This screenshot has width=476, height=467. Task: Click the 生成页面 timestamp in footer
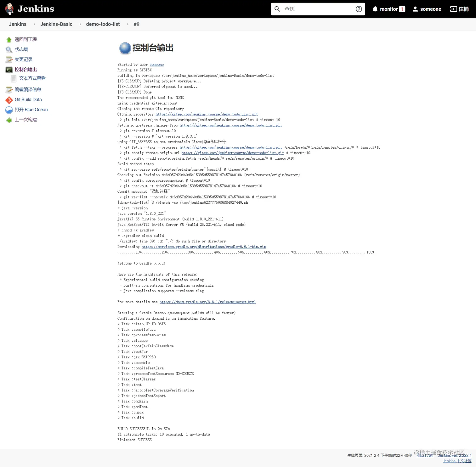[379, 455]
